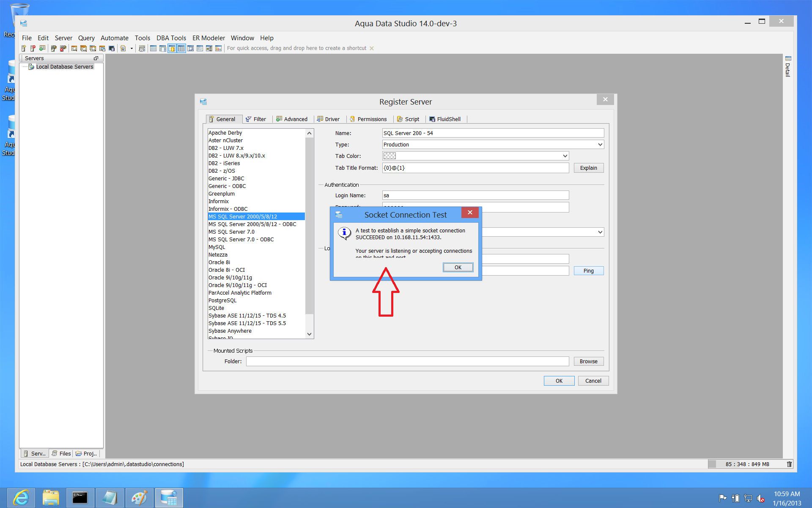Open the DBA Tools menu

click(x=171, y=38)
